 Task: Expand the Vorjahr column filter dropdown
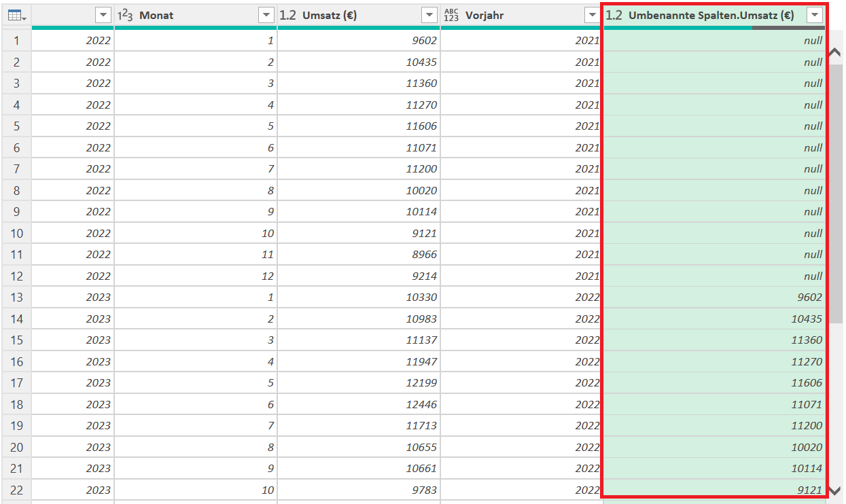point(592,15)
